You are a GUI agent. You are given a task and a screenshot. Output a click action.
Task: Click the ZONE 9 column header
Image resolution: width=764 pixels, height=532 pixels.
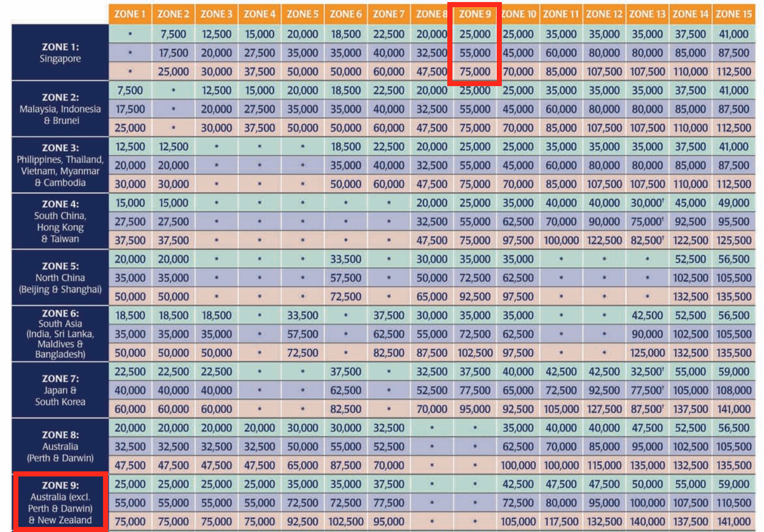474,14
